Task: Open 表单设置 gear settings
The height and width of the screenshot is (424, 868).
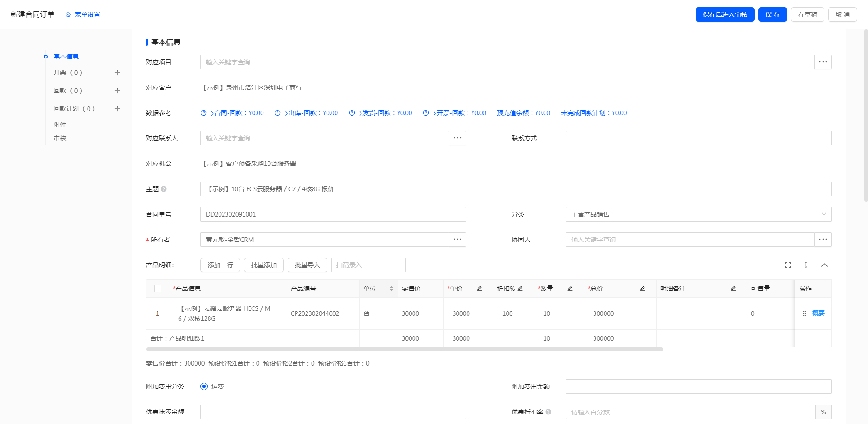Action: click(83, 14)
